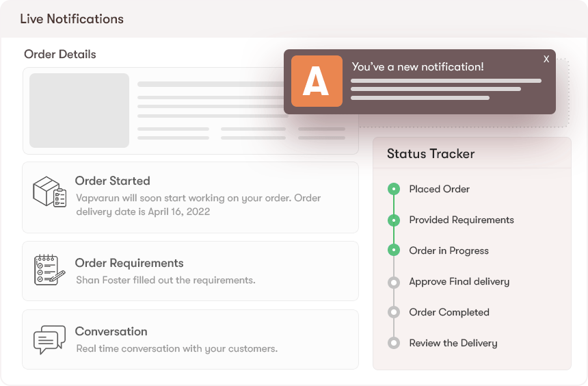
Task: Select the Order in Progress status dot
Action: (x=393, y=250)
